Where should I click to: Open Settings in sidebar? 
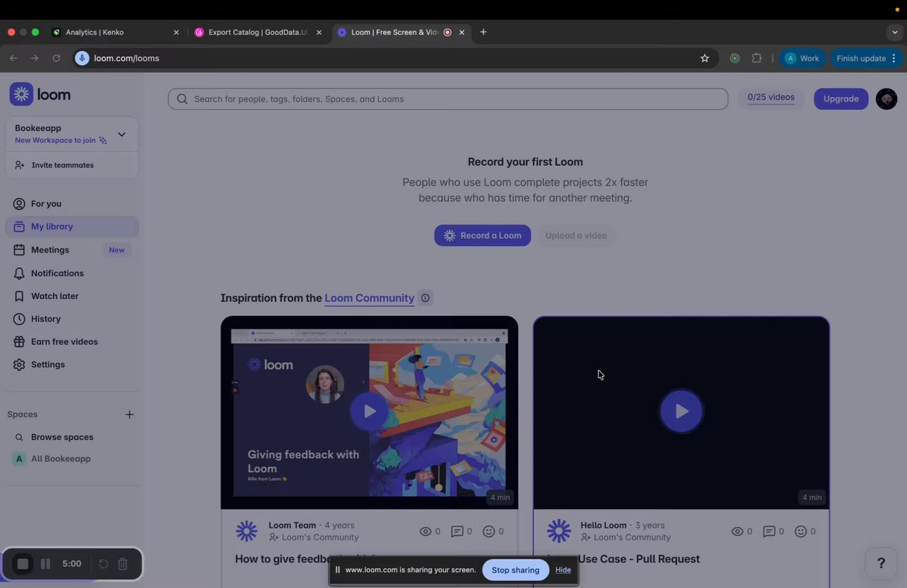pos(47,364)
